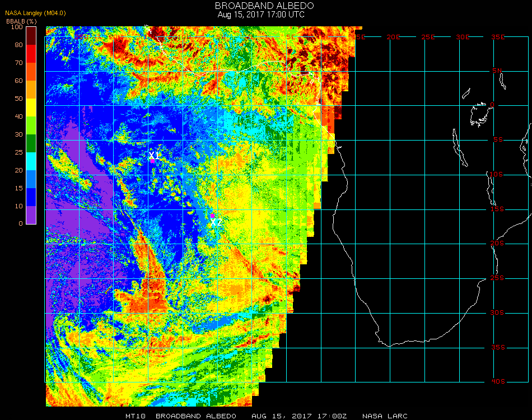Click the '5S' latitude label
532x420 pixels.
(x=498, y=140)
